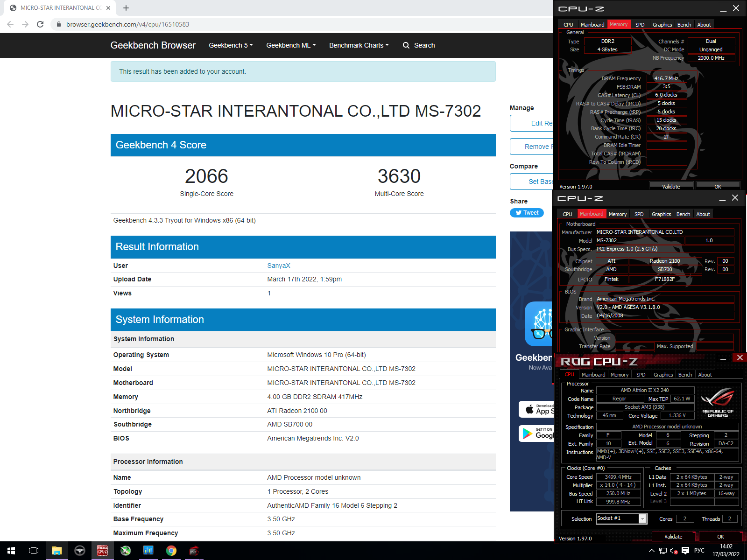Click the site lock icon in address bar

coord(58,24)
